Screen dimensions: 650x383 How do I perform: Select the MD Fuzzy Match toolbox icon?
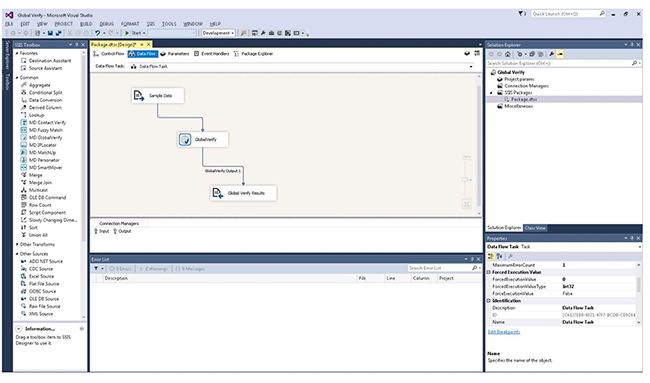[24, 130]
